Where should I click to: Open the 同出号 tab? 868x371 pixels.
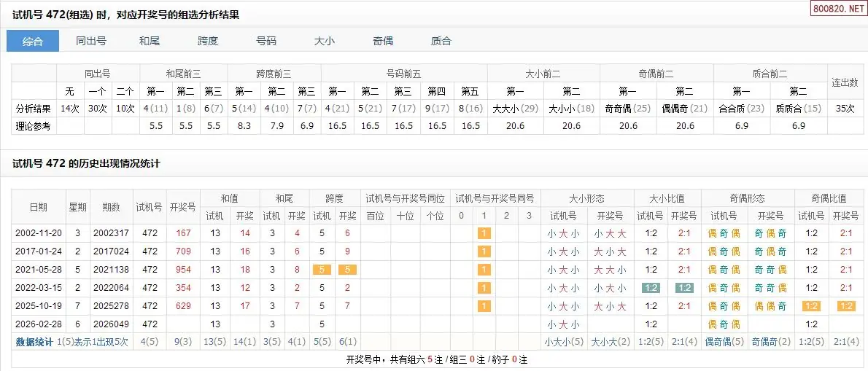[x=91, y=42]
